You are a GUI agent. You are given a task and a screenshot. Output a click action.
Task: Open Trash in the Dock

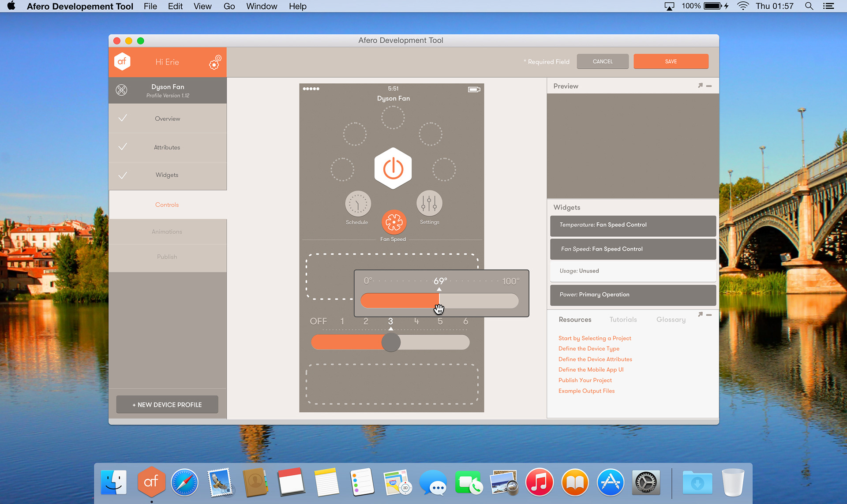pos(733,482)
